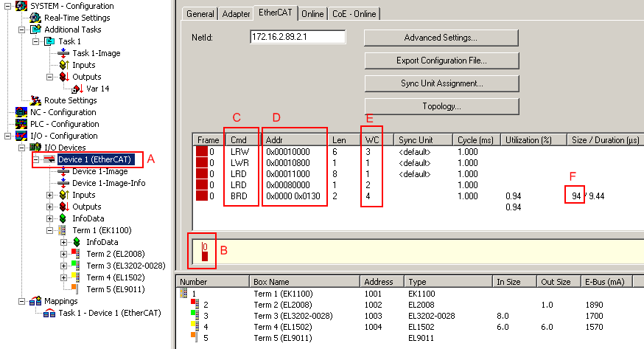This screenshot has height=349, width=644.
Task: Collapse the Task 1 node
Action: tap(35, 41)
